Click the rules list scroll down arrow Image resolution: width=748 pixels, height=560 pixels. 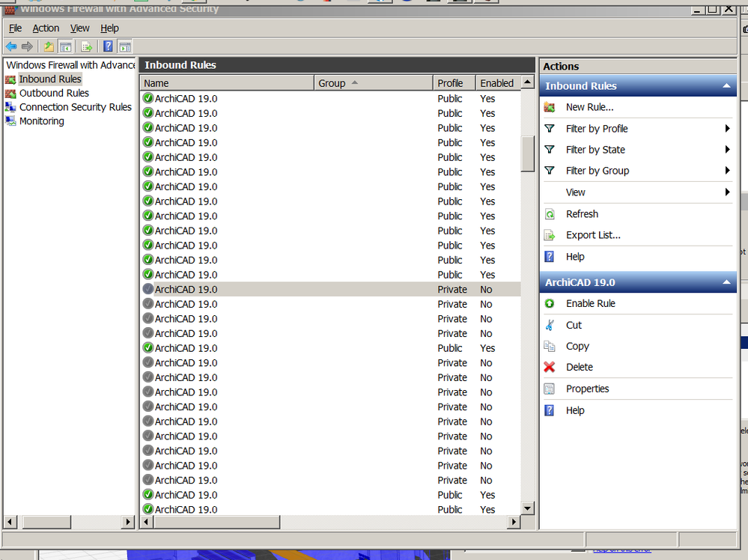point(528,508)
